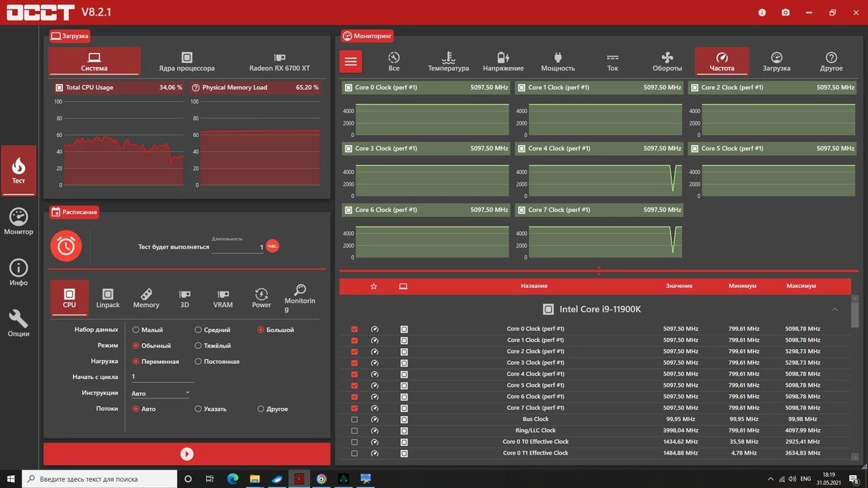Check Core 0 T0 Effective Clock checkbox
Viewport: 868px width, 488px height.
(x=354, y=442)
